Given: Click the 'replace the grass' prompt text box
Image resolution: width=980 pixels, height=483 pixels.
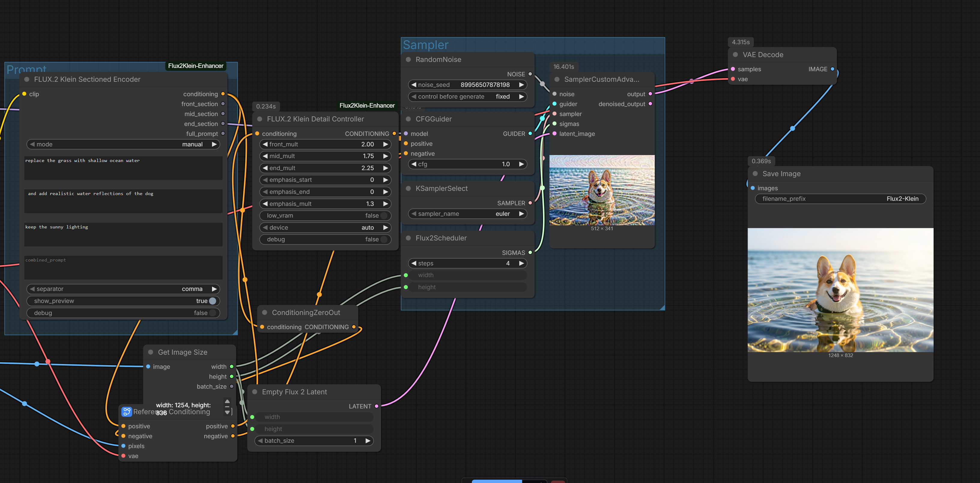Looking at the screenshot, I should (123, 168).
